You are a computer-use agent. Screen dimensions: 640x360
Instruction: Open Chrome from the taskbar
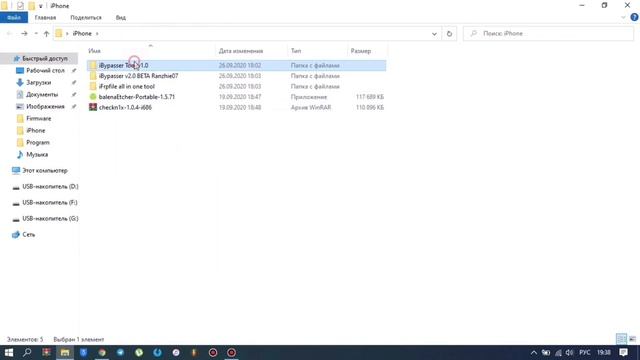point(102,352)
